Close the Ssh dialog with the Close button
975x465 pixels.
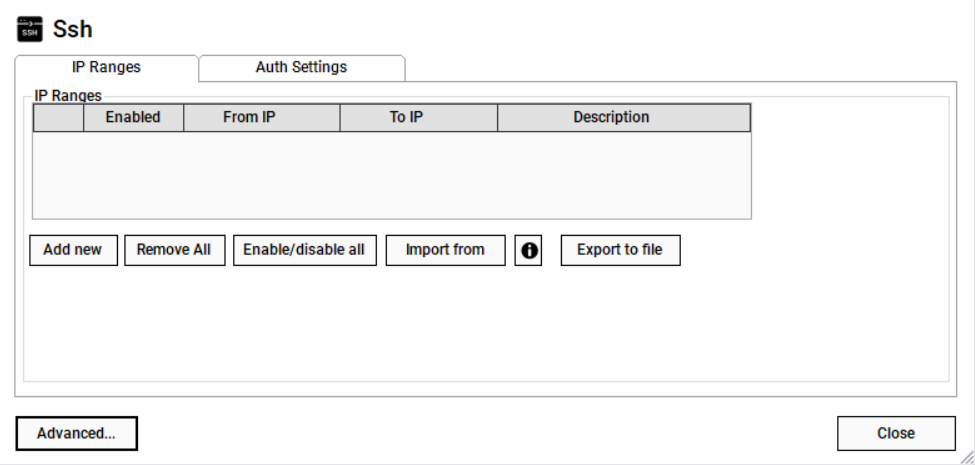click(x=896, y=433)
